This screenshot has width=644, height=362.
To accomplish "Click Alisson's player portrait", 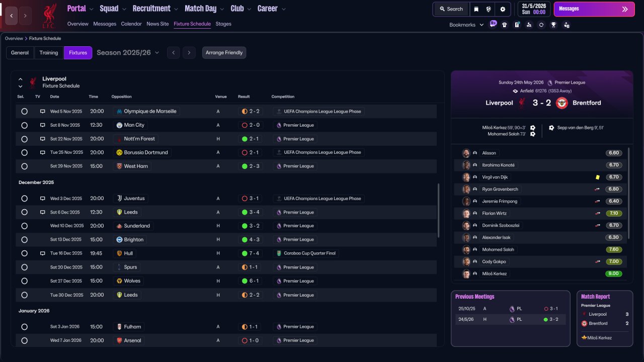I will pyautogui.click(x=466, y=153).
